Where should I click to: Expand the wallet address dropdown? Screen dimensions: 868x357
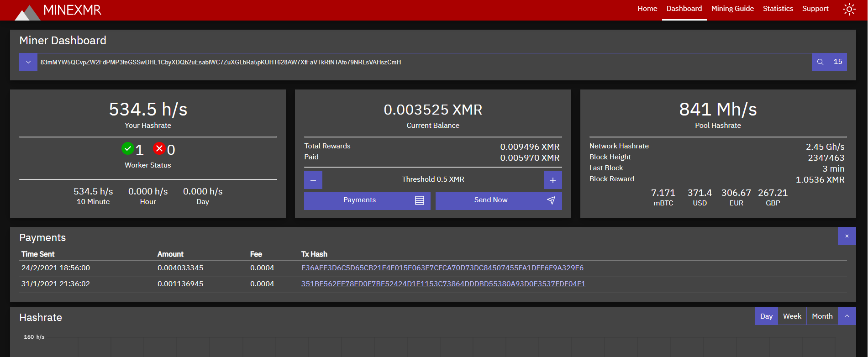(28, 62)
